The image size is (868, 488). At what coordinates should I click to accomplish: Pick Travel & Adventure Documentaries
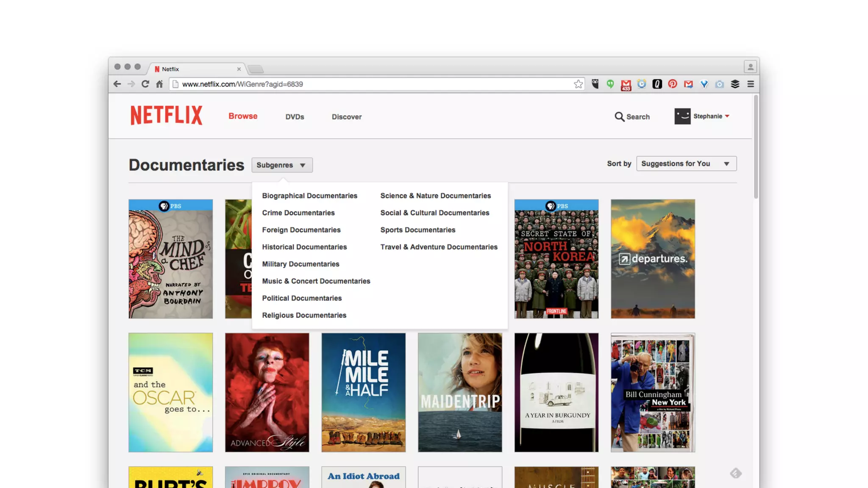pos(439,247)
